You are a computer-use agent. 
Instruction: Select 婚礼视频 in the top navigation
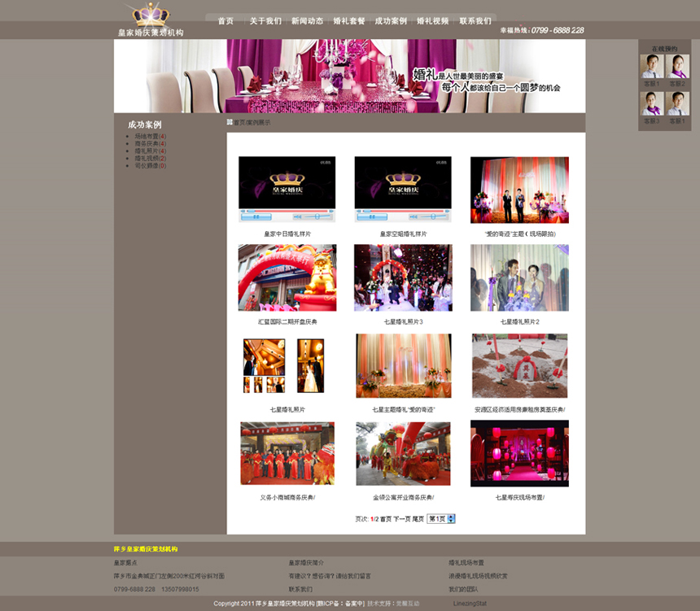[x=433, y=21]
